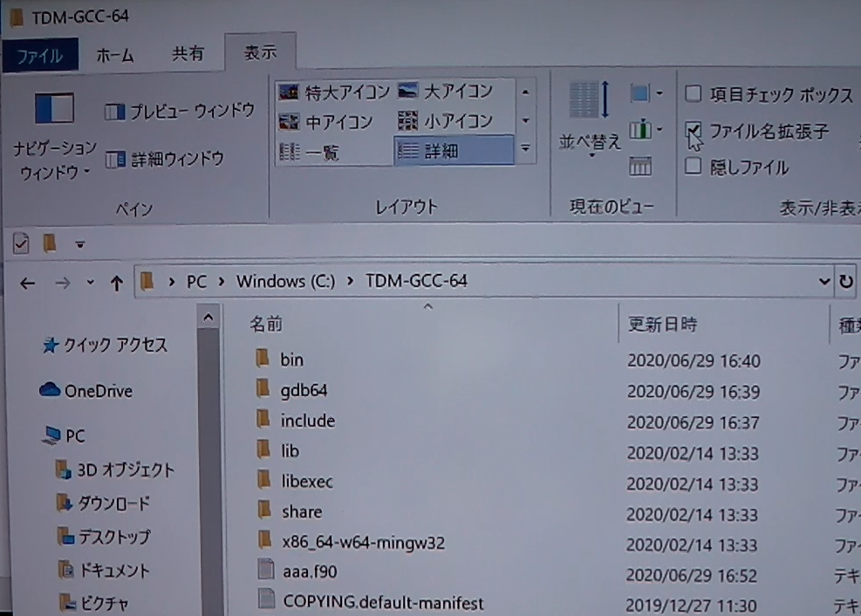Switch to the View (表示) tab
861x616 pixels.
260,52
